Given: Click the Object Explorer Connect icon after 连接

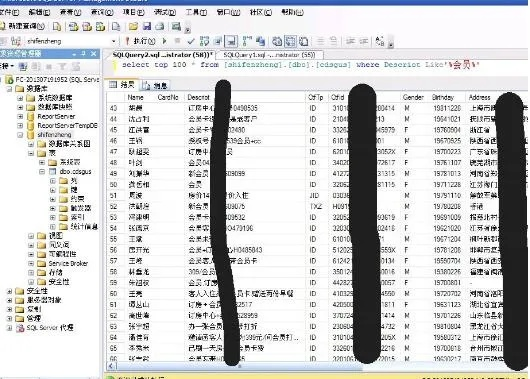Looking at the screenshot, I should [23, 67].
